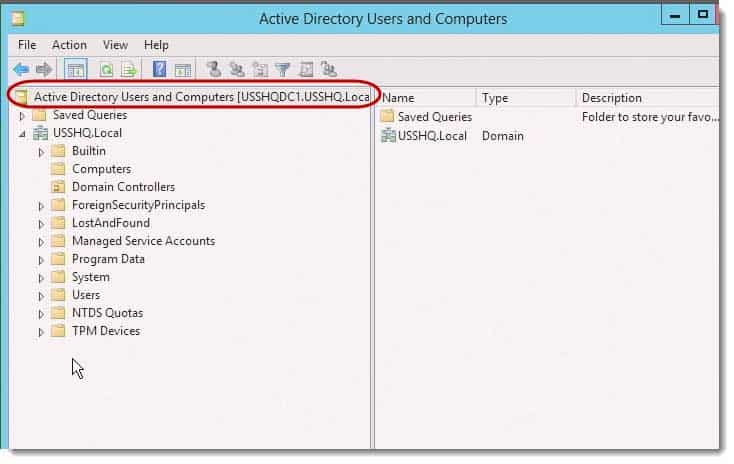Select the LostAndFound container
734x464 pixels.
click(x=111, y=223)
